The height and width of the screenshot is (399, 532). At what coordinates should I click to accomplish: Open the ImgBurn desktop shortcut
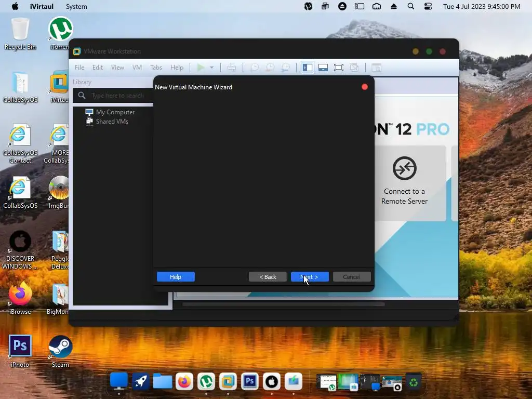(x=58, y=192)
